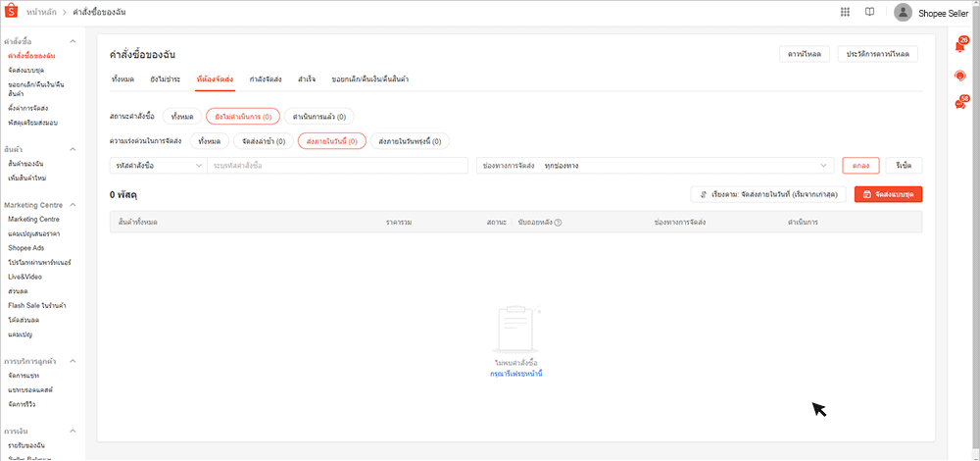The height and width of the screenshot is (461, 980).
Task: Click the รีเซ็ต reset button
Action: pos(904,166)
